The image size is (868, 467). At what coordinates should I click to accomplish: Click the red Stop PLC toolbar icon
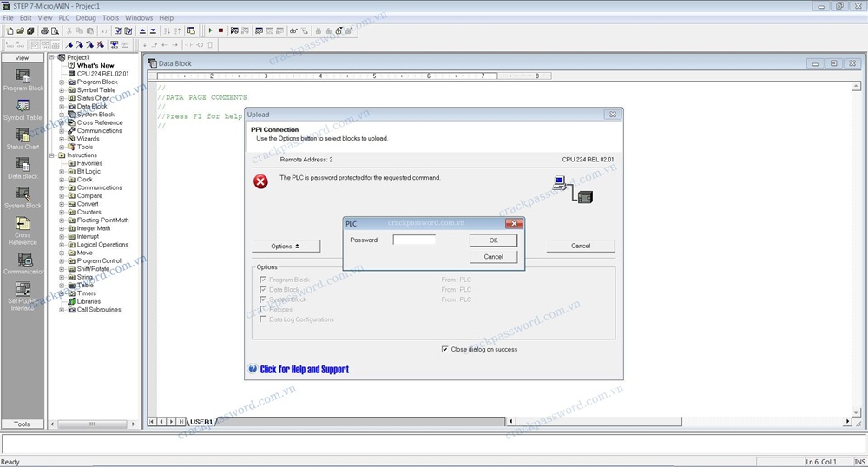click(220, 31)
